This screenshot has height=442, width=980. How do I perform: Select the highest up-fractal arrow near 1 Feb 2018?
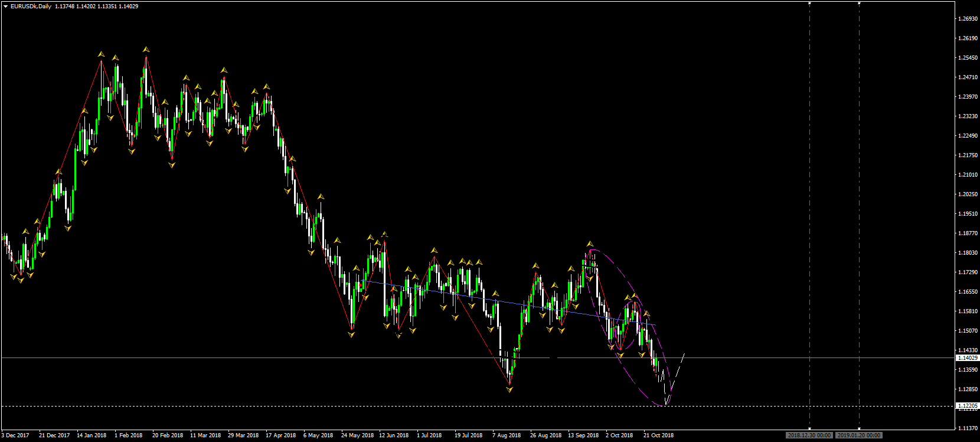[x=146, y=50]
